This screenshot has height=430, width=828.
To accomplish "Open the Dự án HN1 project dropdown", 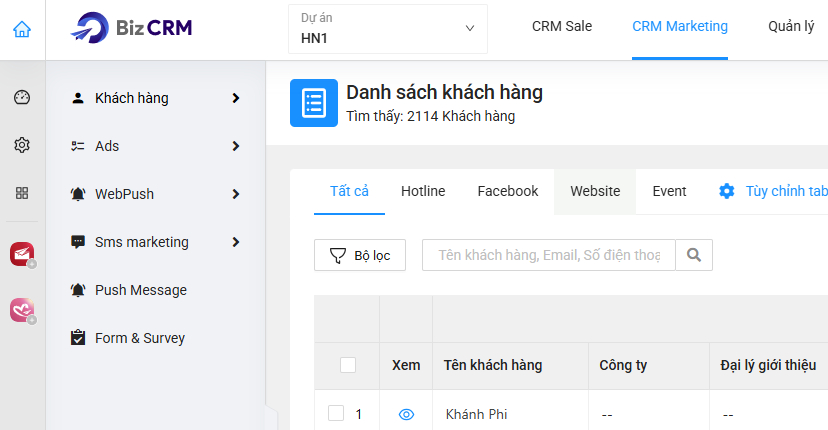I will click(388, 29).
